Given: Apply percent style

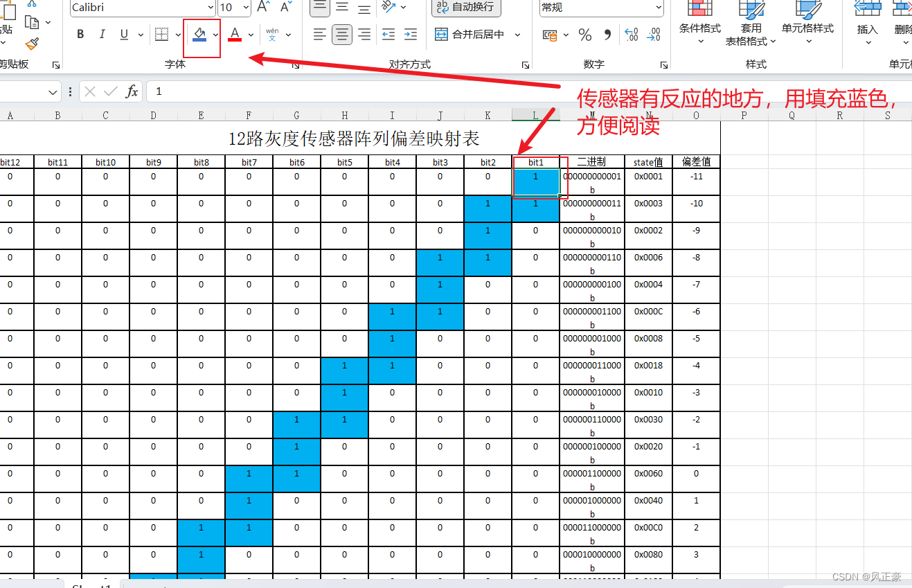Looking at the screenshot, I should point(585,35).
